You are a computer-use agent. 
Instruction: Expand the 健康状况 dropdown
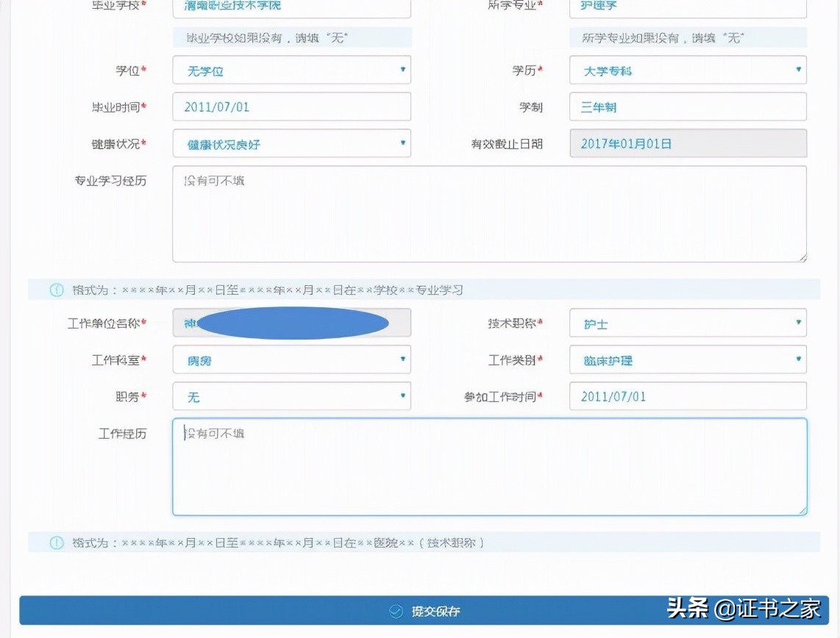pos(291,143)
